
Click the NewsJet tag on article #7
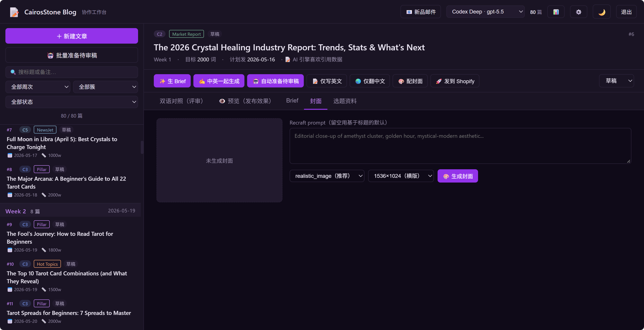point(45,130)
